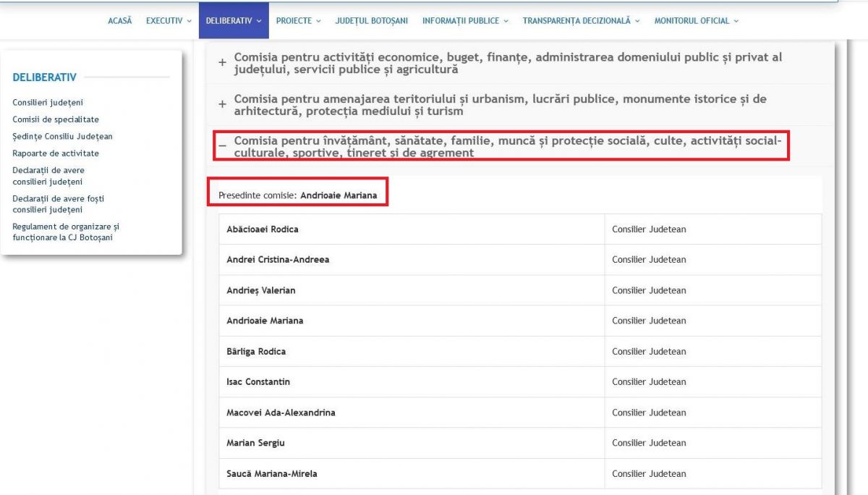The image size is (868, 495).
Task: Open Ședințe Consiliu Județean link
Action: pos(62,136)
